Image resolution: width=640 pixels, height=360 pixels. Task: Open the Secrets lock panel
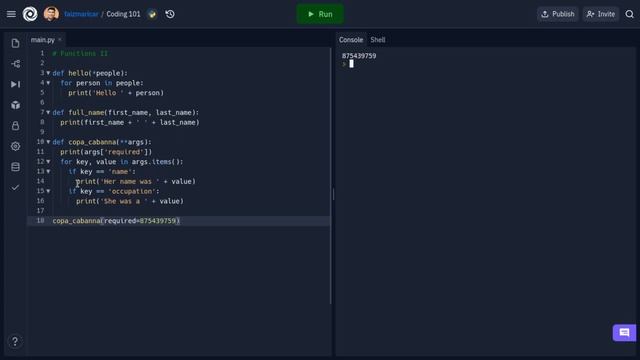[x=16, y=126]
